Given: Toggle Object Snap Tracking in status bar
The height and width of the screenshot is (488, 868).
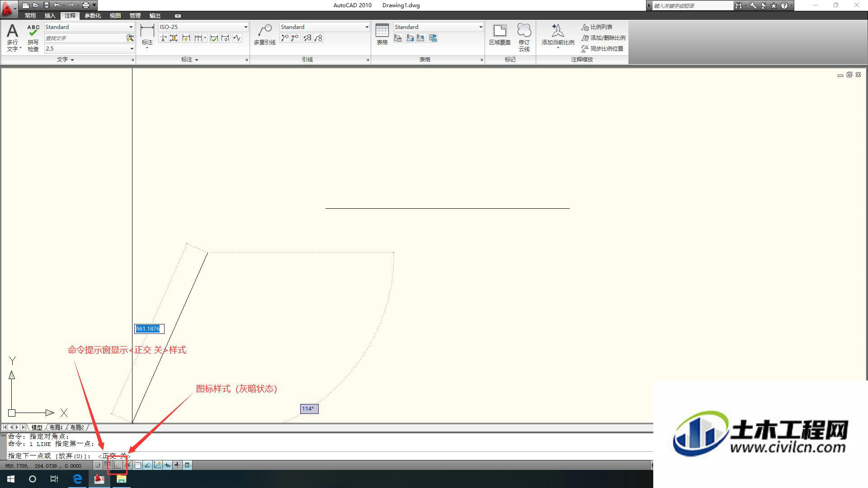Looking at the screenshot, I should pos(147,465).
